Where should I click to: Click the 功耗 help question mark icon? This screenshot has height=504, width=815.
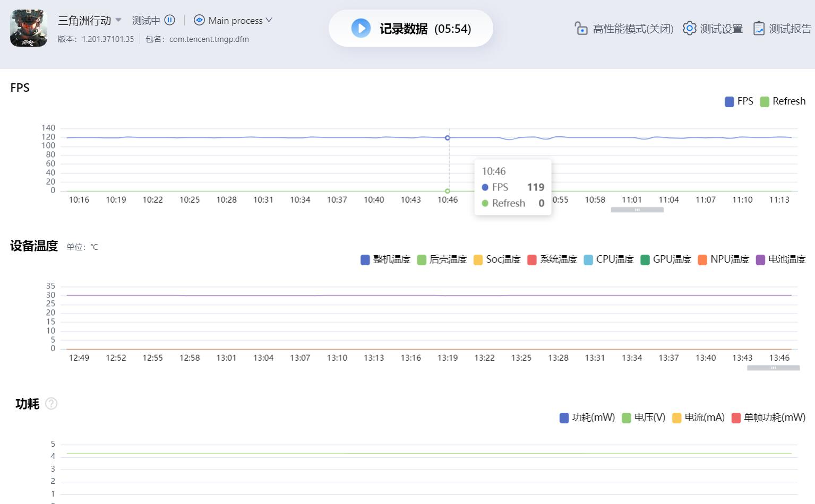(x=51, y=404)
